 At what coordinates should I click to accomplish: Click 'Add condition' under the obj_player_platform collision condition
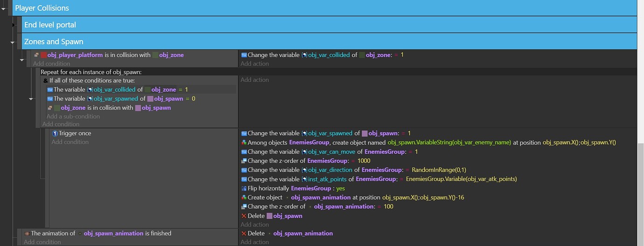pos(51,64)
